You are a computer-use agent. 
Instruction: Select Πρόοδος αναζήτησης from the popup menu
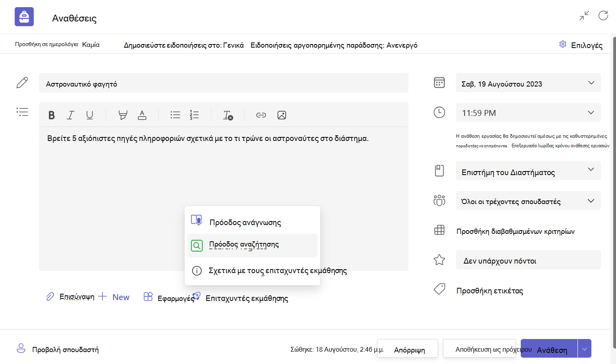(252, 246)
